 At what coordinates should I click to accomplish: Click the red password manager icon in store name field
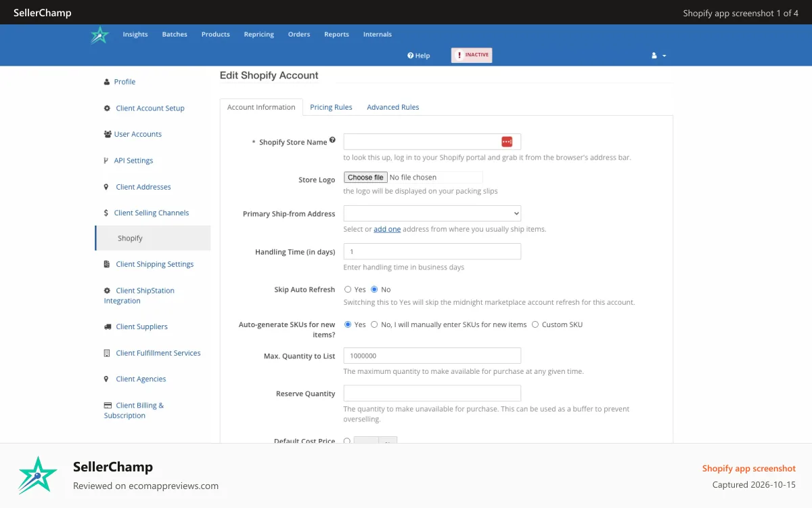[x=507, y=142]
